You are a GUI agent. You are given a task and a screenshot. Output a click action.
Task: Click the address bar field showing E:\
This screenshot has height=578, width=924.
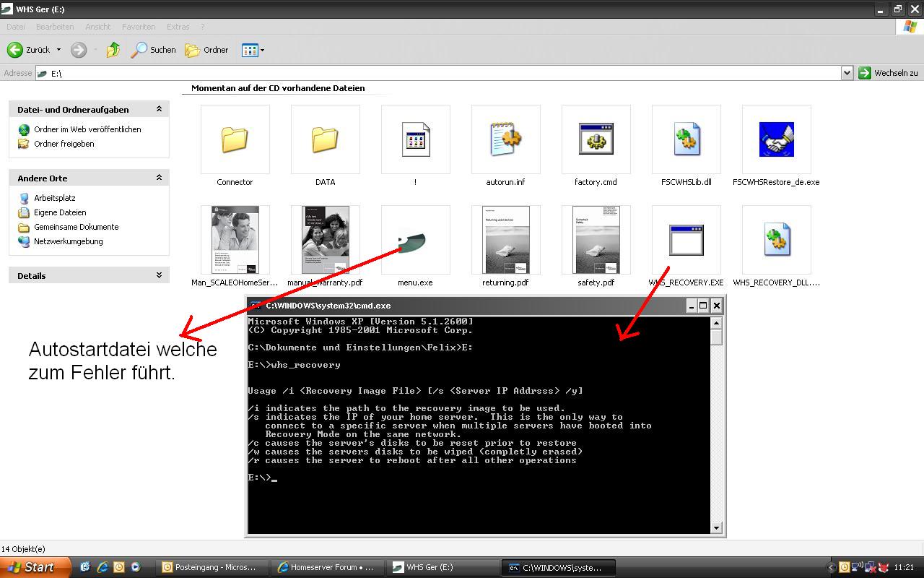438,73
